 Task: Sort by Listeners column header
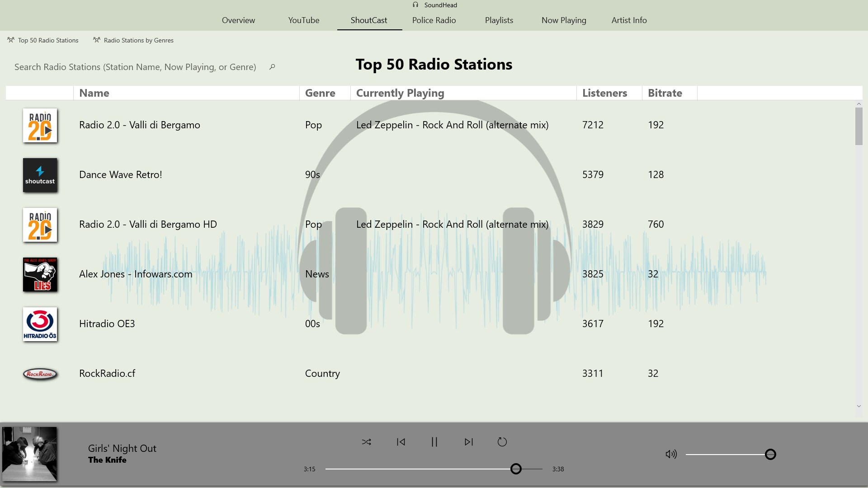(x=604, y=93)
